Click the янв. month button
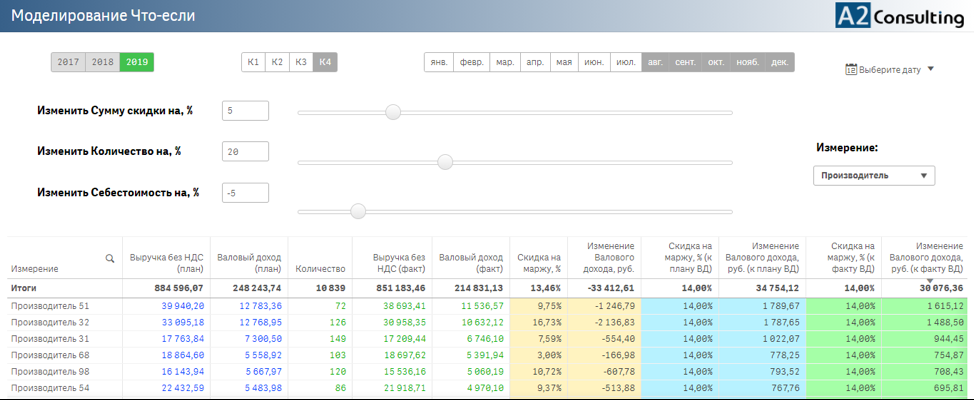 (438, 62)
